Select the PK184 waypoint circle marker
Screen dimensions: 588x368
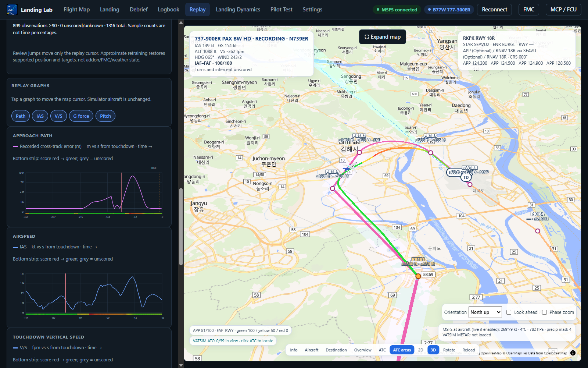pos(538,231)
